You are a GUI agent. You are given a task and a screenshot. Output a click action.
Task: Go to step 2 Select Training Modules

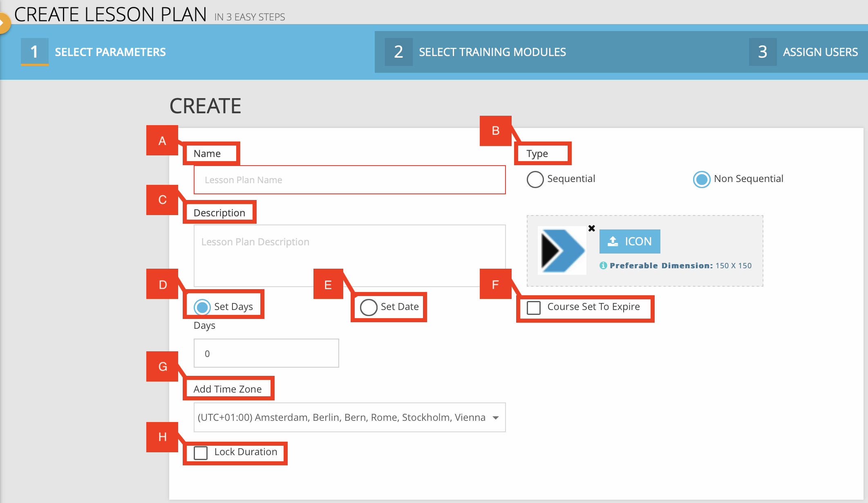(476, 52)
